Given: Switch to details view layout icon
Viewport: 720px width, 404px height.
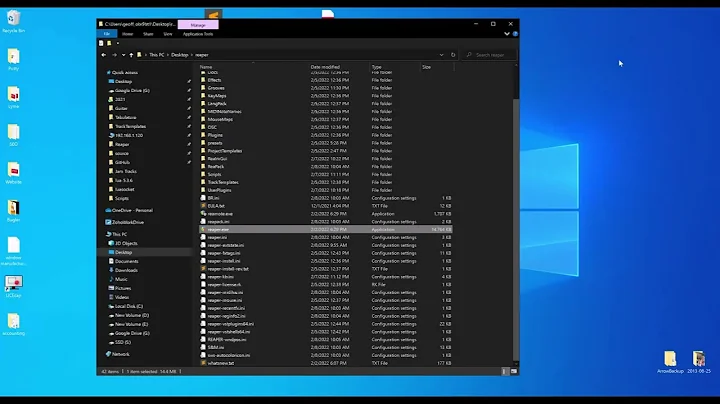Looking at the screenshot, I should pos(504,371).
